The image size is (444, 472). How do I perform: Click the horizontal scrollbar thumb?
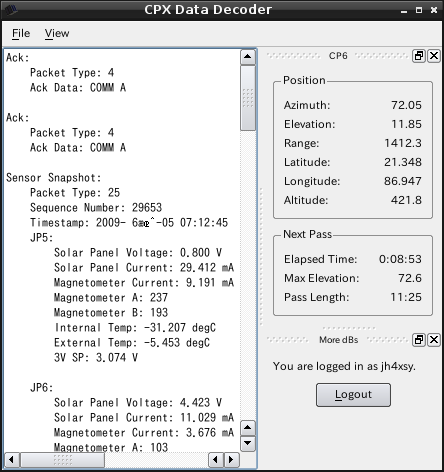click(62, 460)
